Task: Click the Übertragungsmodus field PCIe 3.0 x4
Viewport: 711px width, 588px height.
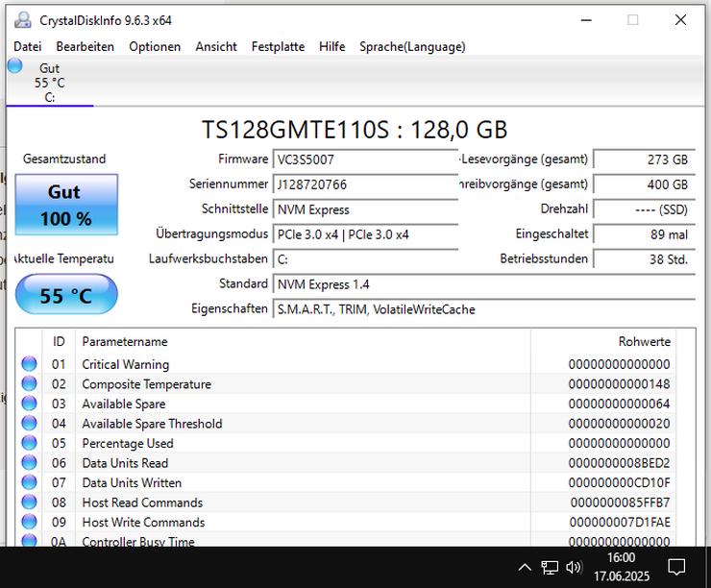Action: coord(365,234)
